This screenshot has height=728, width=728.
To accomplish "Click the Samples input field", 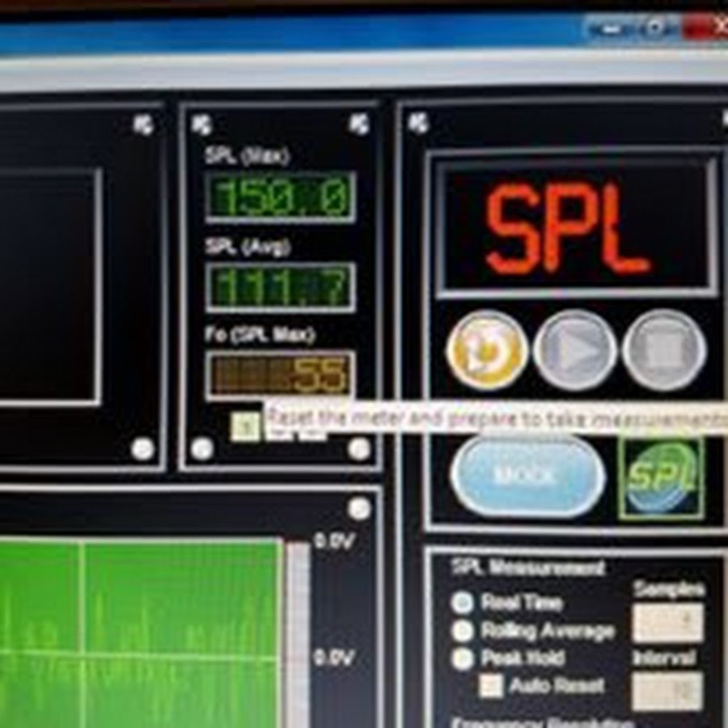I will click(x=667, y=623).
